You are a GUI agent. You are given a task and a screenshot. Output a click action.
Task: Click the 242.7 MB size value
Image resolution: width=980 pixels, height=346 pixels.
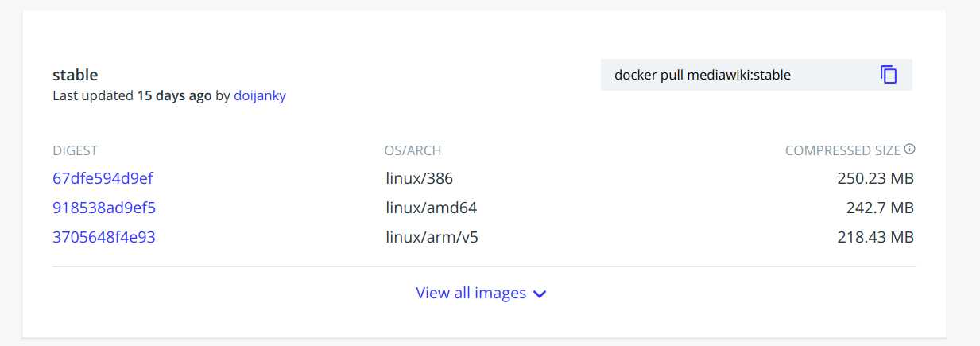[x=880, y=208]
